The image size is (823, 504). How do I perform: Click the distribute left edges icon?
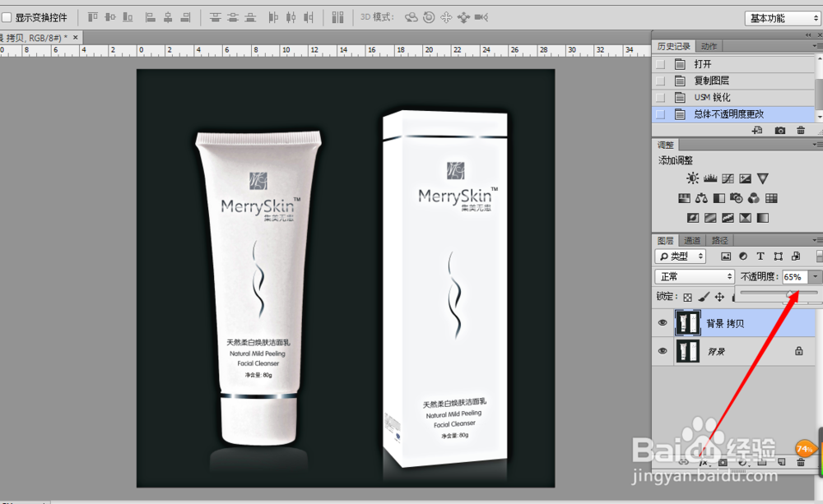[x=273, y=18]
